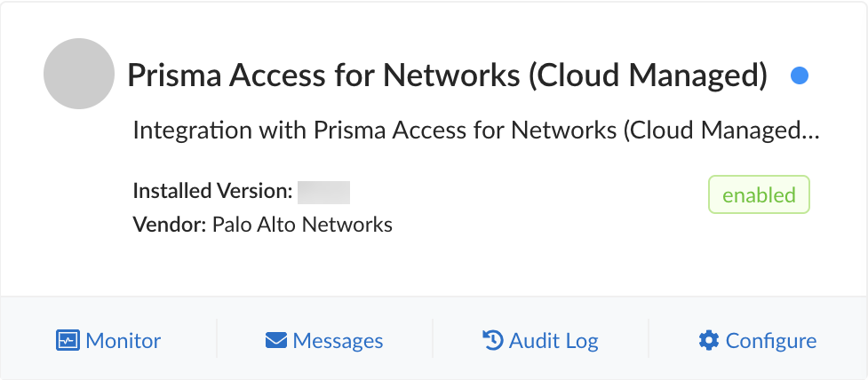Expand the ellipsis ending the description
This screenshot has height=380, width=868.
[x=809, y=133]
